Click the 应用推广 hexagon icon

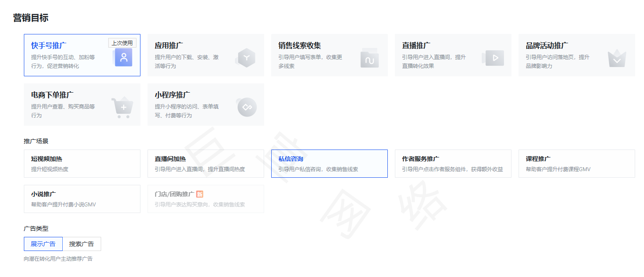246,57
